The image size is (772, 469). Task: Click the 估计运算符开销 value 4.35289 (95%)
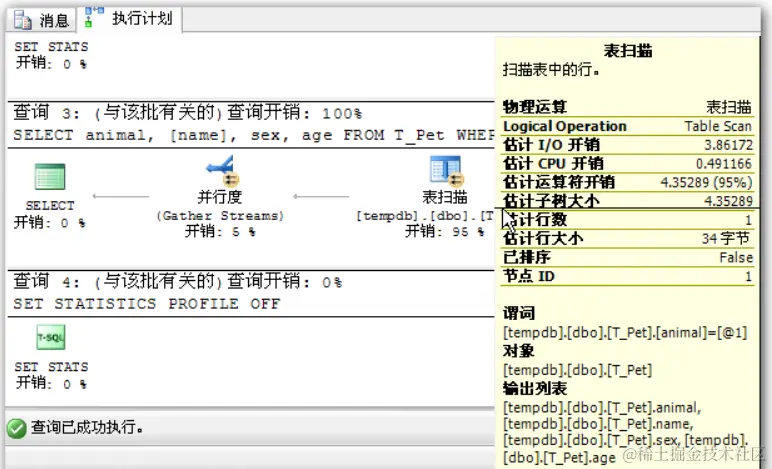(x=707, y=182)
